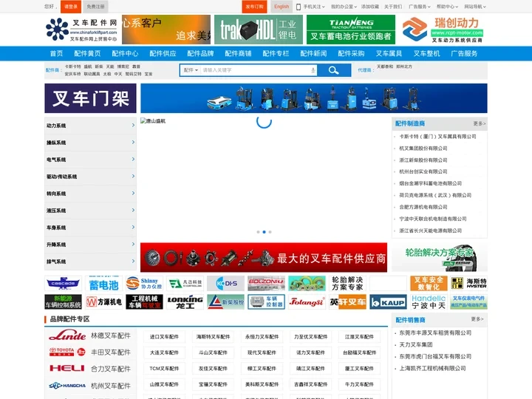This screenshot has width=532, height=399.
Task: Expand the 我的办公室 dropdown
Action: point(344,7)
